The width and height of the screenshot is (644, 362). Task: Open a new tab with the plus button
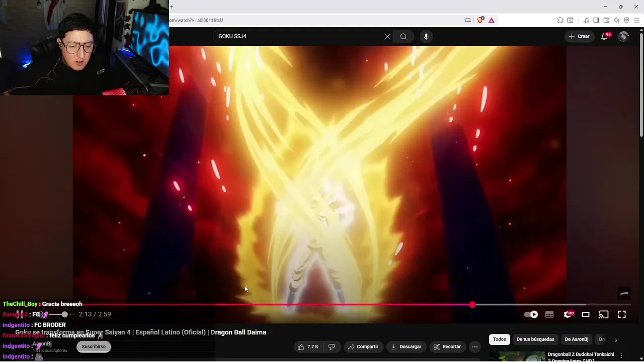tap(172, 7)
